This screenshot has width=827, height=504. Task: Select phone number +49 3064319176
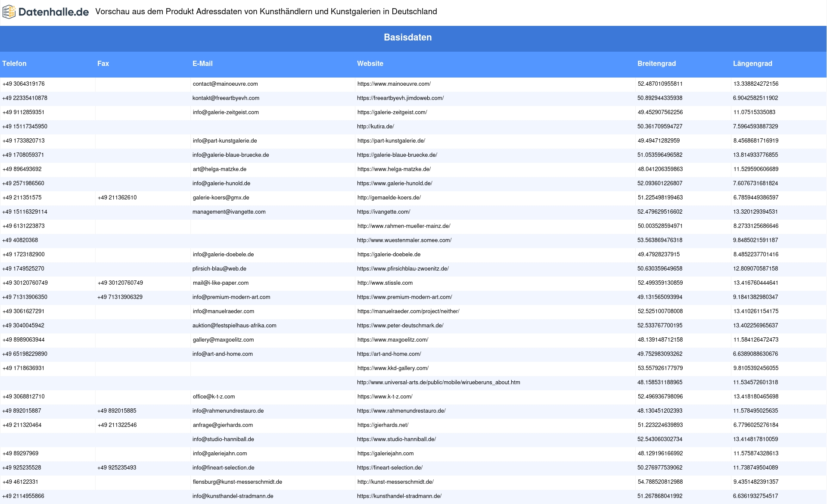tap(23, 84)
